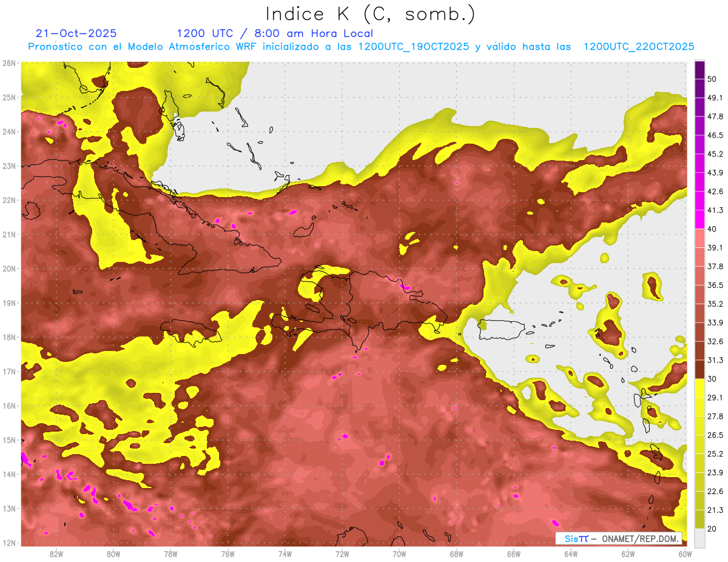The height and width of the screenshot is (562, 728).
Task: Click the colorbar value "41.3"
Action: 715,210
